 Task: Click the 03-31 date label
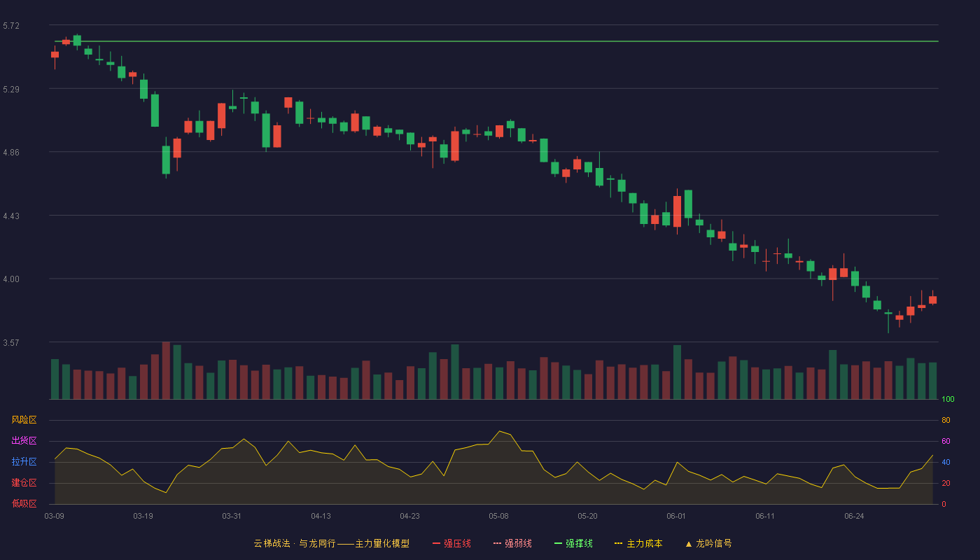click(232, 516)
